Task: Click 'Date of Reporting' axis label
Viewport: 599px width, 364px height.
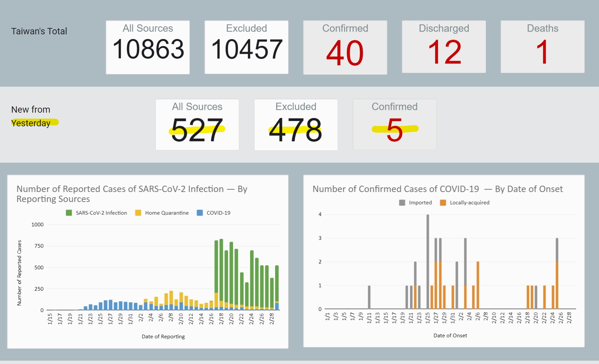Action: 163,336
